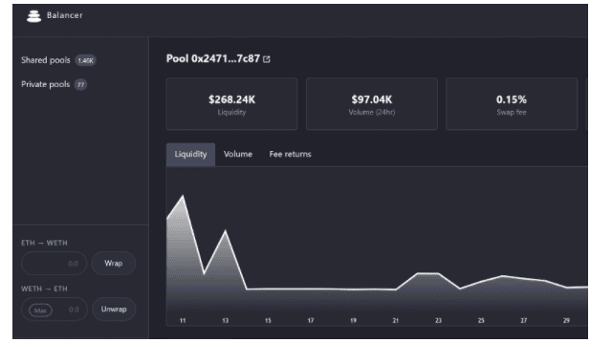Image resolution: width=612 pixels, height=364 pixels.
Task: Click the Balancer logo icon
Action: 33,16
